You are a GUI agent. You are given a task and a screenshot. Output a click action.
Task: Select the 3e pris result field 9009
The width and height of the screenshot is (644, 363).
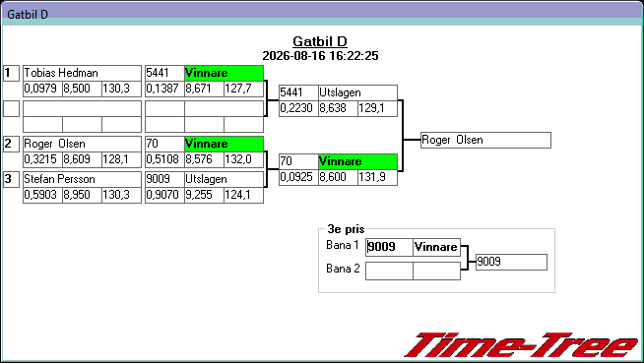(x=511, y=262)
